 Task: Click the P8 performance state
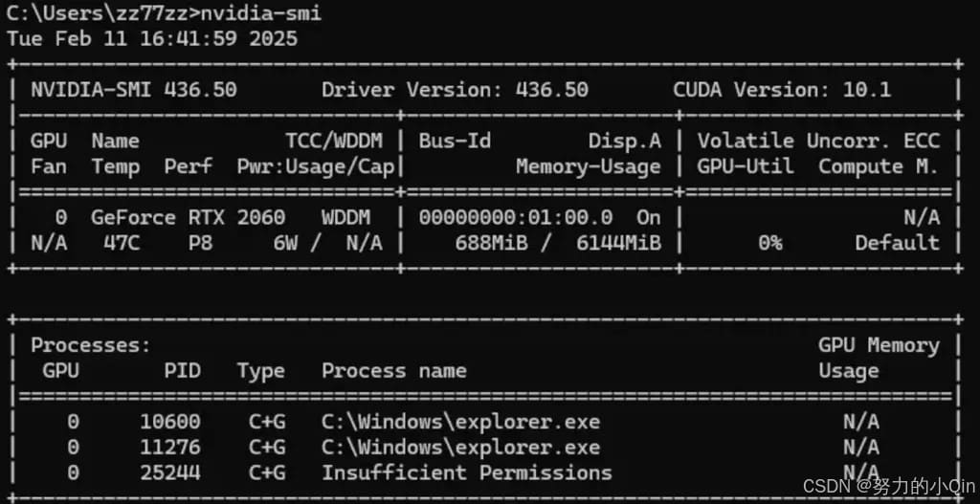pos(201,243)
